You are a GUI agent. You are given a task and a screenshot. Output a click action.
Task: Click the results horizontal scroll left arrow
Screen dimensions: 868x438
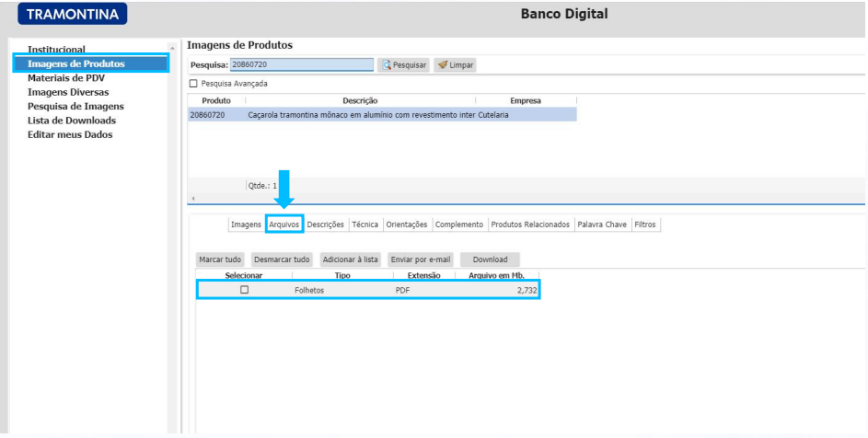tap(193, 198)
